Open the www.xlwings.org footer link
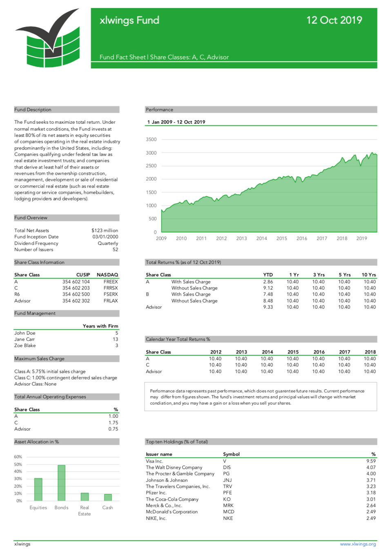This screenshot has height=555, width=392. coord(358,544)
